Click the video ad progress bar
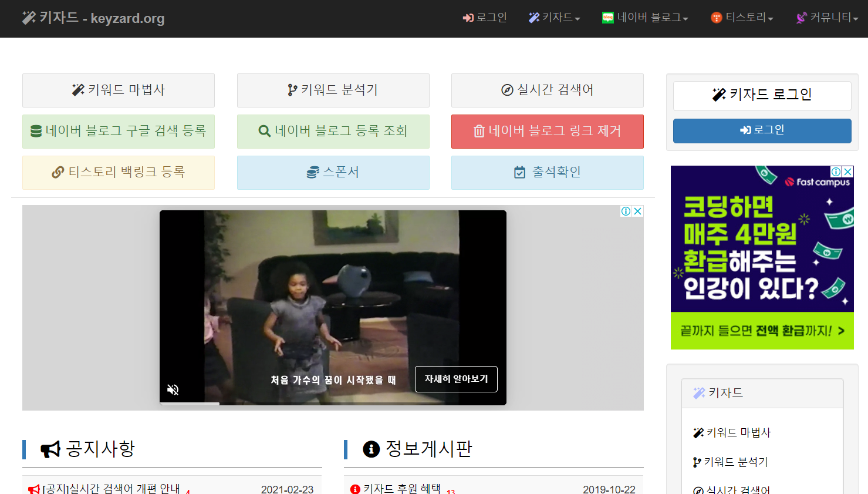Screen dimensions: 868x494 coord(333,404)
